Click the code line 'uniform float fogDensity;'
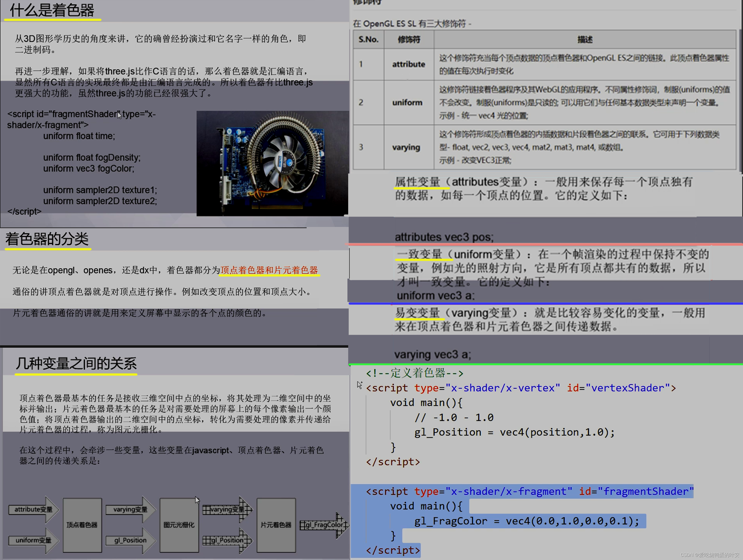The height and width of the screenshot is (560, 743). (92, 158)
